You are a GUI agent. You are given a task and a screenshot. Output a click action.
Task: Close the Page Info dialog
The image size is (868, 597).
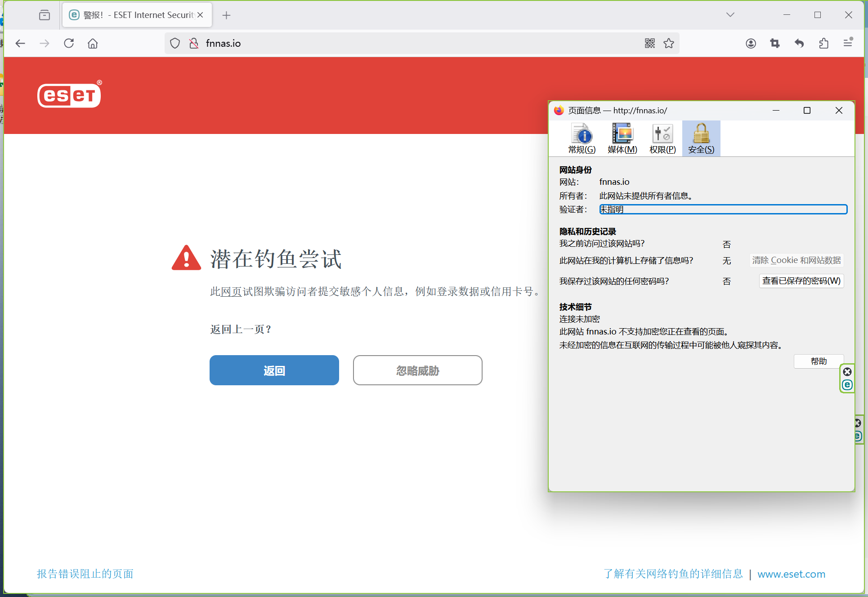839,110
